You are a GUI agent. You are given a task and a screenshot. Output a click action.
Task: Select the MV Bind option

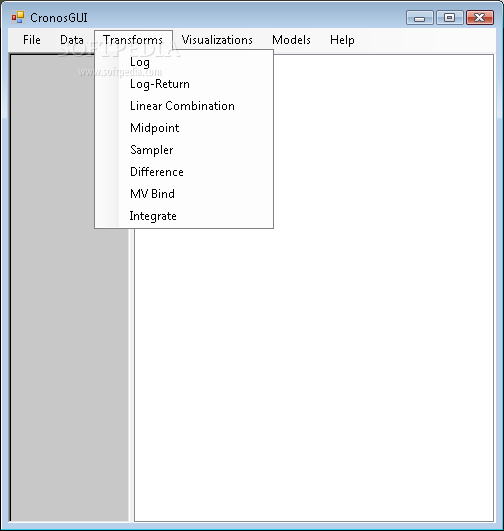(184, 194)
